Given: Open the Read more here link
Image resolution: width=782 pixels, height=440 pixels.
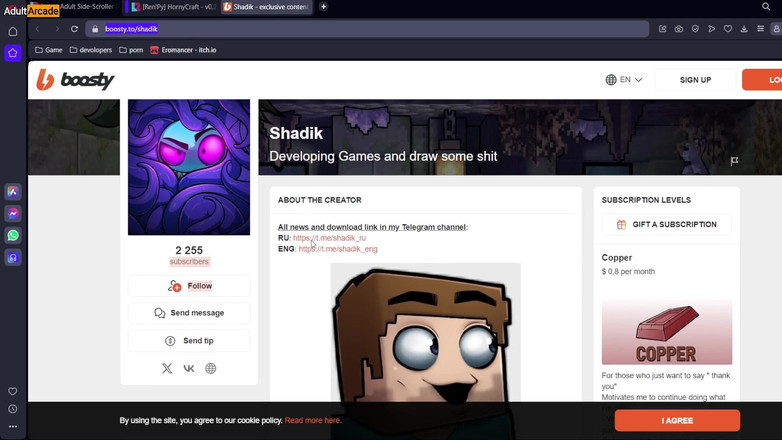Looking at the screenshot, I should pyautogui.click(x=313, y=421).
